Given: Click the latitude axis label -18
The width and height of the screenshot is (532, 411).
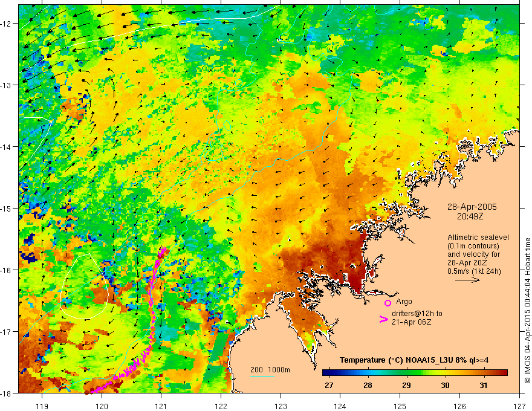Looking at the screenshot, I should (x=6, y=393).
